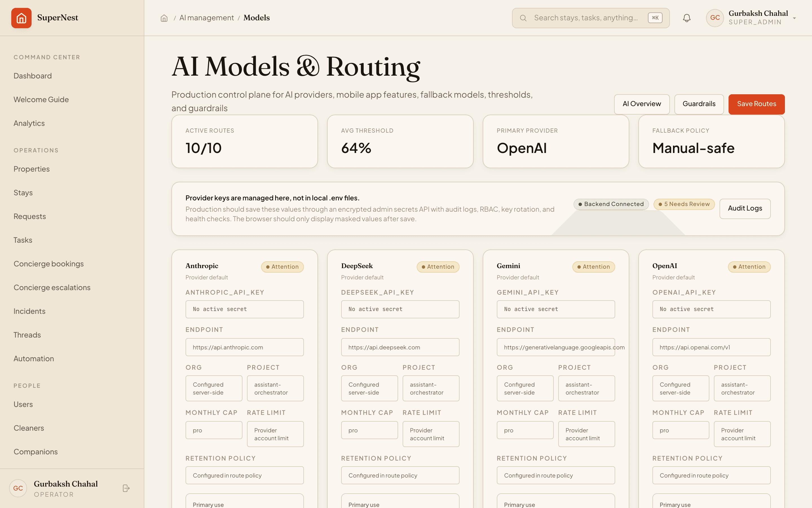This screenshot has height=508, width=812.
Task: Open Users in sidebar
Action: [x=23, y=404]
